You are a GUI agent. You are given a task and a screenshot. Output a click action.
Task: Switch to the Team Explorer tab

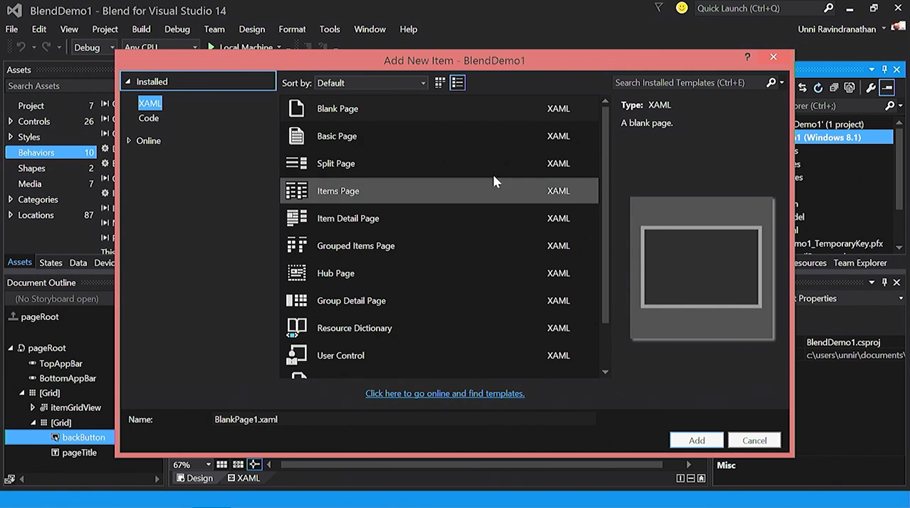860,262
